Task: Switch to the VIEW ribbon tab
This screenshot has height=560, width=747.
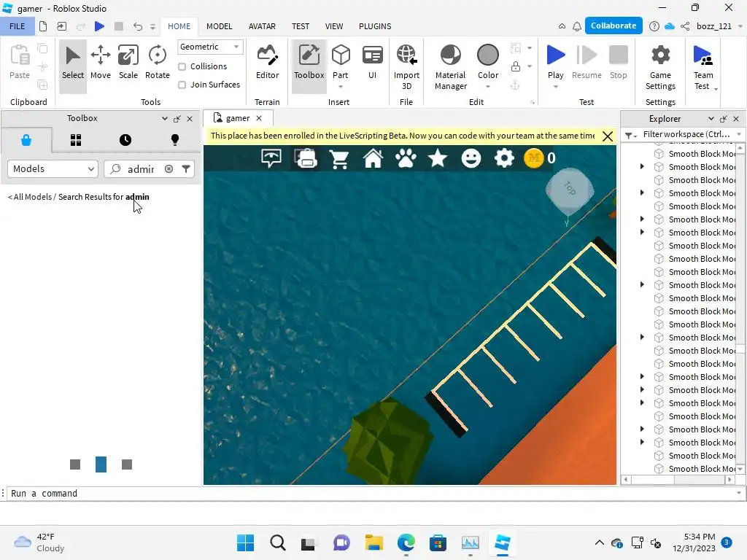Action: pos(334,26)
